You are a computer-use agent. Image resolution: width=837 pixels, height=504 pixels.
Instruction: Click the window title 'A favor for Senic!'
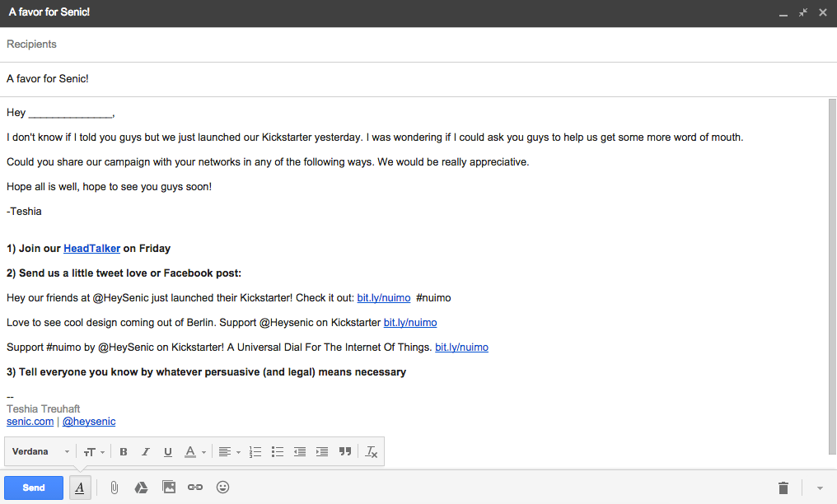pyautogui.click(x=49, y=12)
